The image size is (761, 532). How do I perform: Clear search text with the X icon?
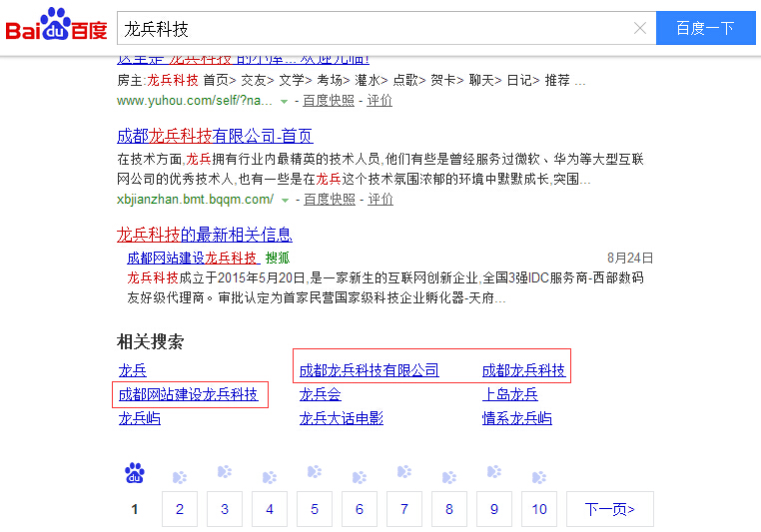pyautogui.click(x=640, y=28)
